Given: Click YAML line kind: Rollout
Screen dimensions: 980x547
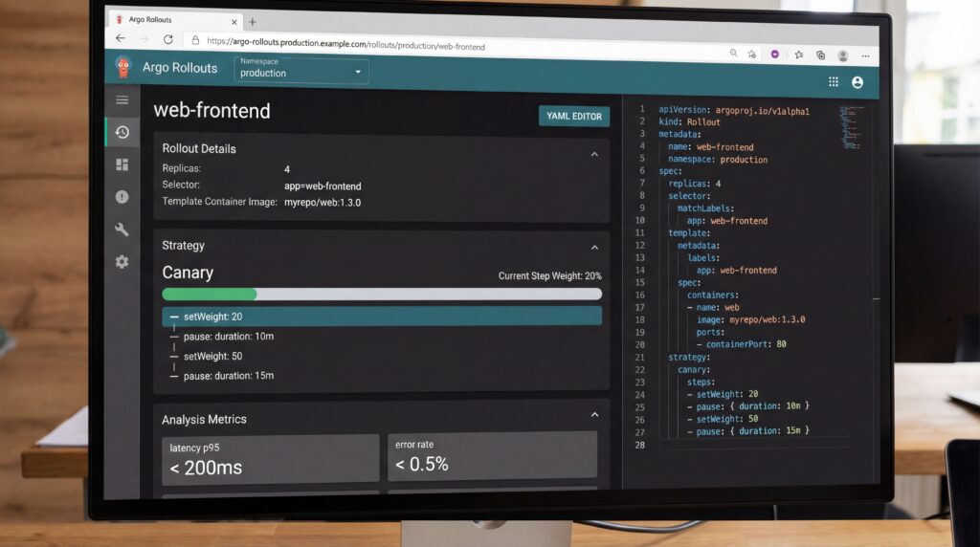Looking at the screenshot, I should (x=689, y=122).
